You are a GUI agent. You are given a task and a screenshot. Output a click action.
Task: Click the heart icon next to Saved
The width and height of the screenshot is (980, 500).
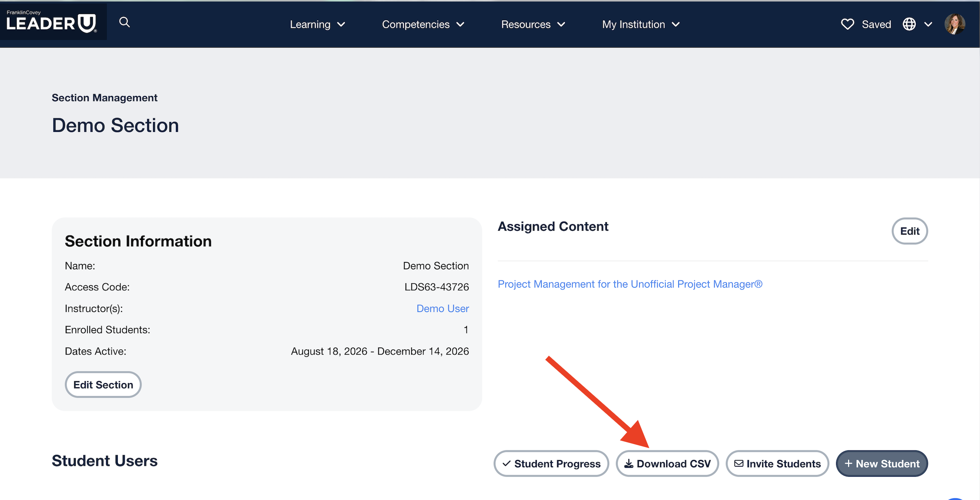tap(847, 24)
